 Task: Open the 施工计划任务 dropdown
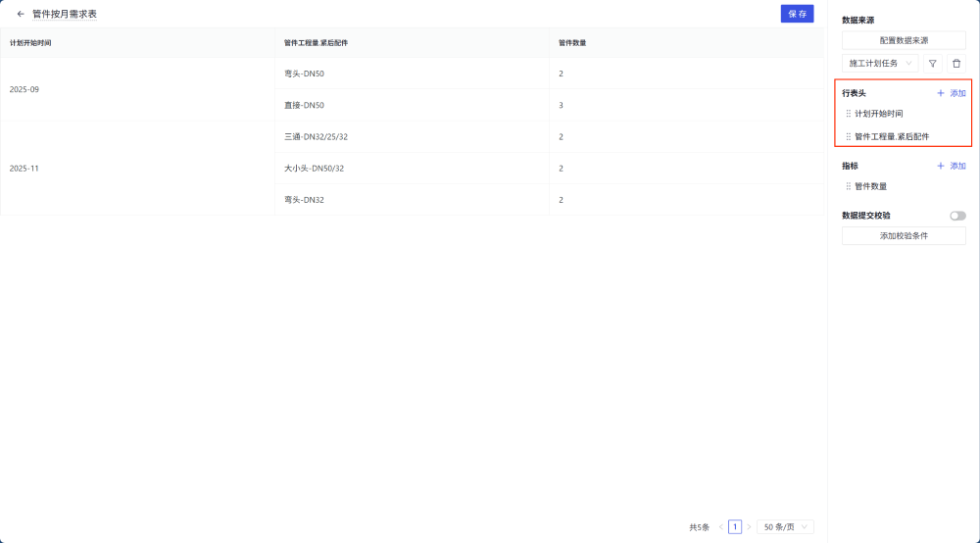tap(880, 64)
